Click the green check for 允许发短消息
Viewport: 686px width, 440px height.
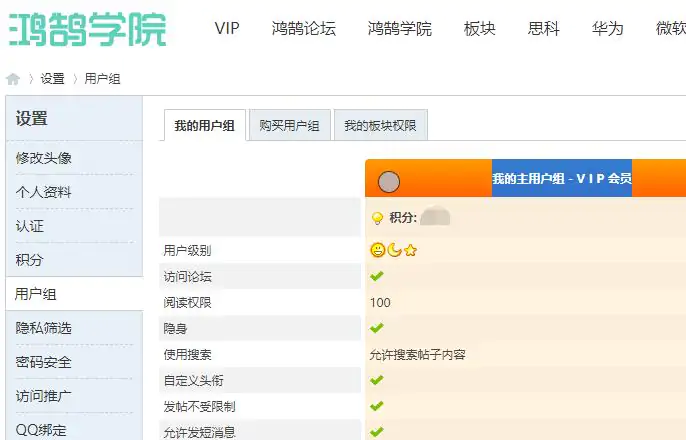click(377, 432)
